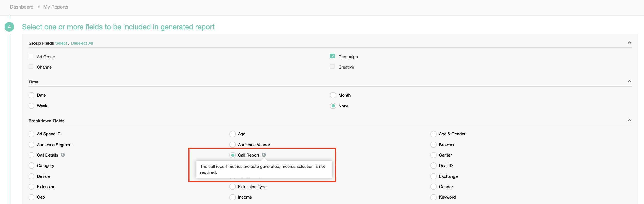Click the info icon beside Call Details
Image resolution: width=644 pixels, height=204 pixels.
(x=63, y=155)
